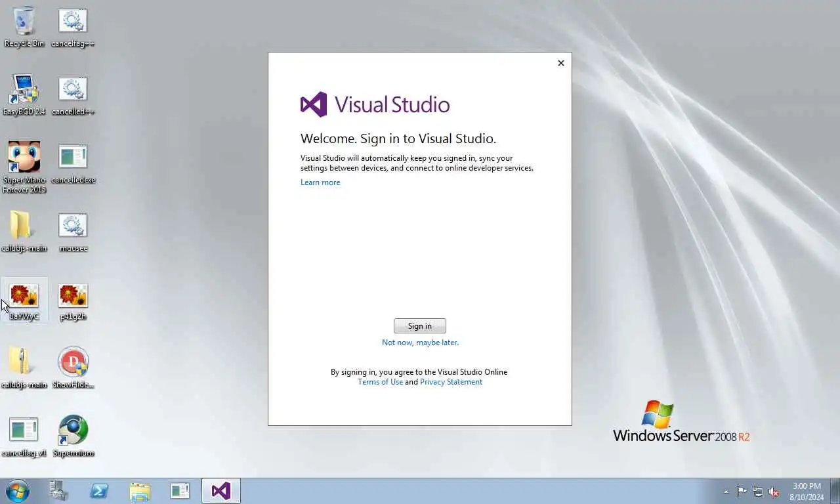Open the network tray icon
Viewport: 840px width, 504px height.
pyautogui.click(x=758, y=492)
